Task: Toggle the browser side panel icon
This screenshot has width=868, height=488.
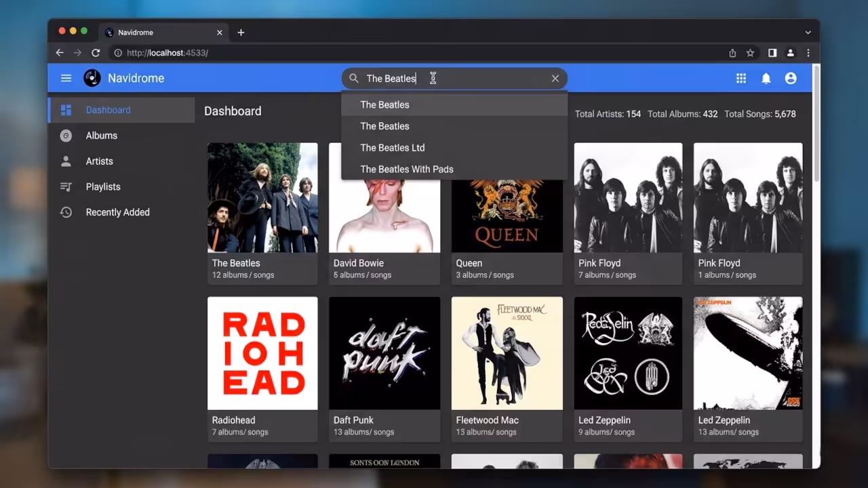Action: tap(772, 53)
